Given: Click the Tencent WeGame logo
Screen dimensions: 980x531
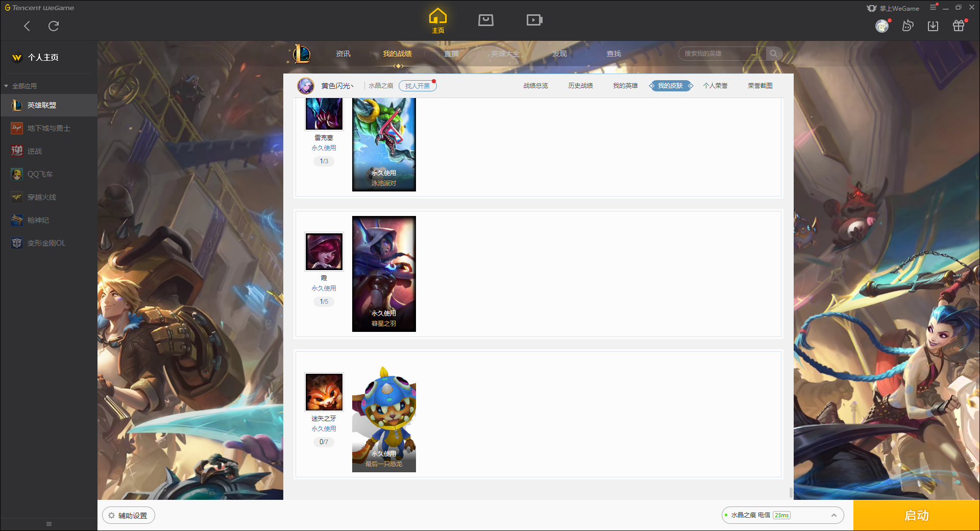Looking at the screenshot, I should point(40,8).
